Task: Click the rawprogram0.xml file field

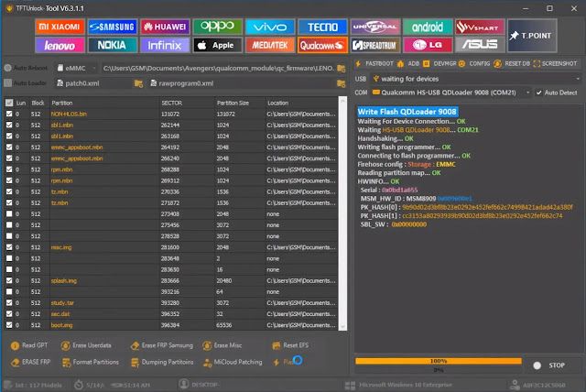Action: click(x=243, y=83)
